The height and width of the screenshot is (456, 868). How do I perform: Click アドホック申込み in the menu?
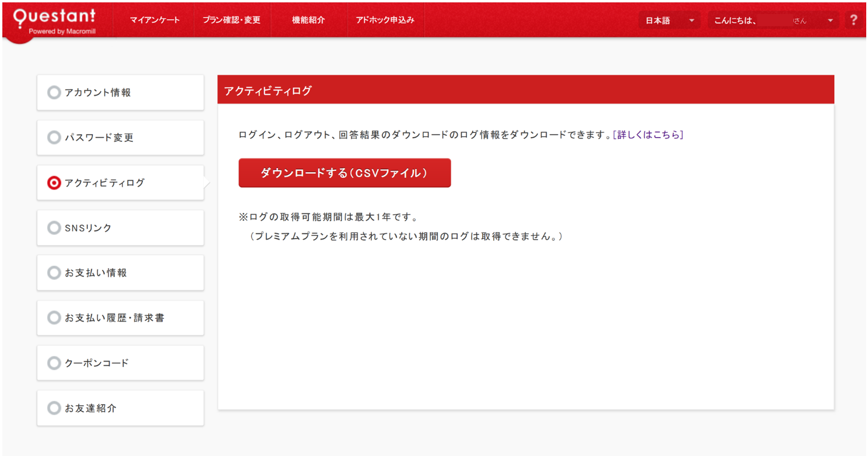385,19
